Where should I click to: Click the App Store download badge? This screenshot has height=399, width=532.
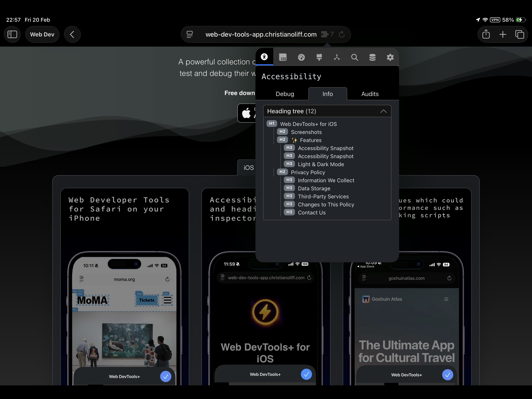247,113
